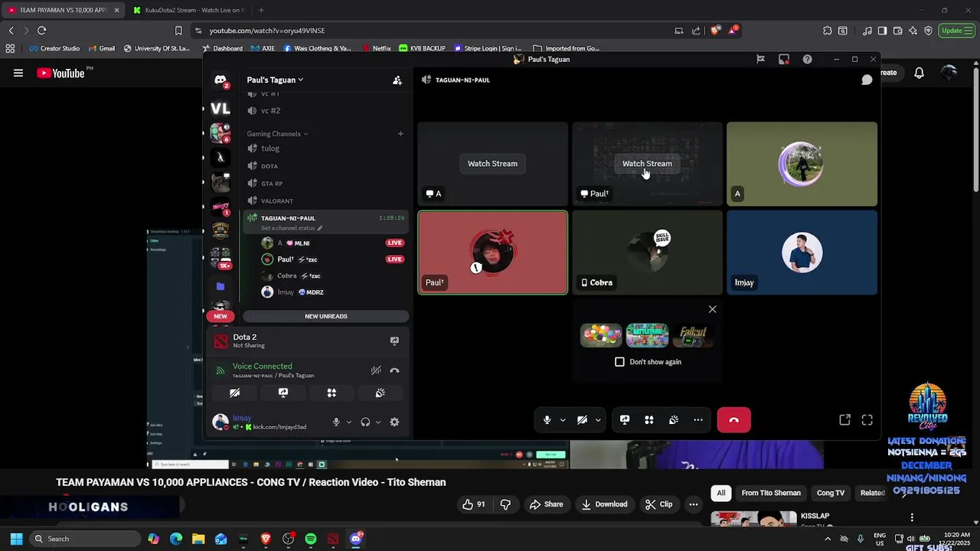This screenshot has height=551, width=980.
Task: Share Dota 2 screen icon
Action: [x=394, y=341]
